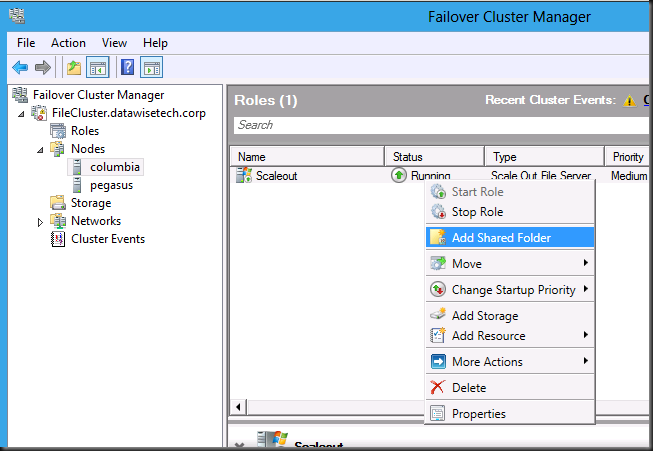
Task: Click in the roles Search field
Action: click(441, 125)
